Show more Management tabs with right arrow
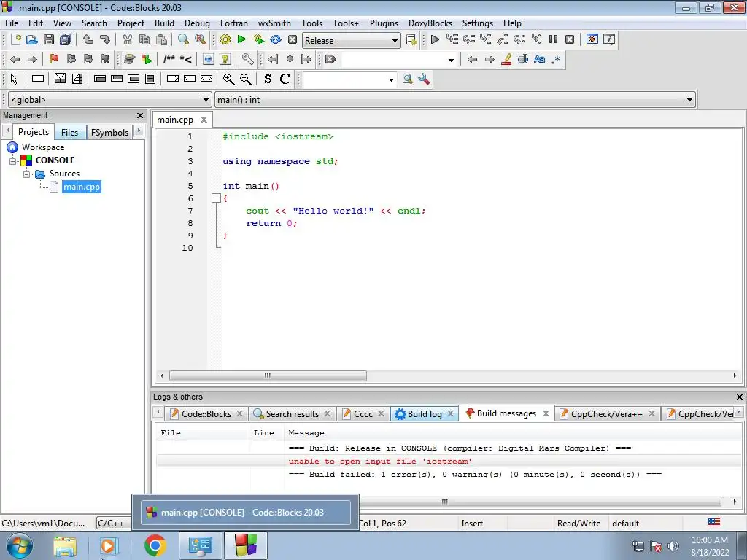The width and height of the screenshot is (747, 560). [139, 131]
